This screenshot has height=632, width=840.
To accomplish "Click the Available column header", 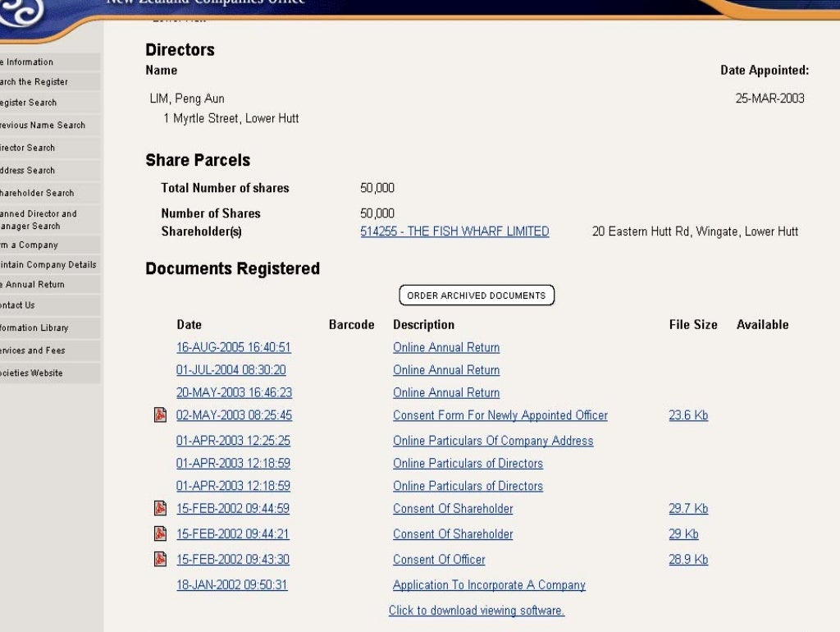I will click(762, 324).
